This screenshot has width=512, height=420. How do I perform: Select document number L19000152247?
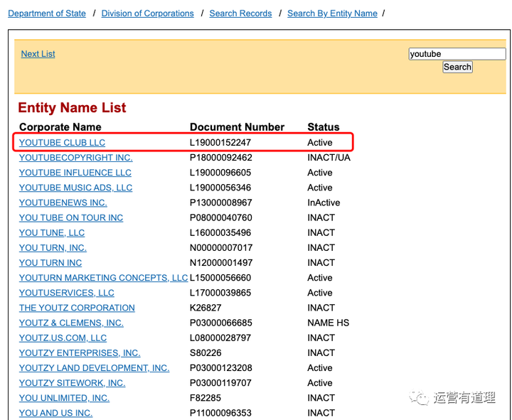pyautogui.click(x=220, y=143)
